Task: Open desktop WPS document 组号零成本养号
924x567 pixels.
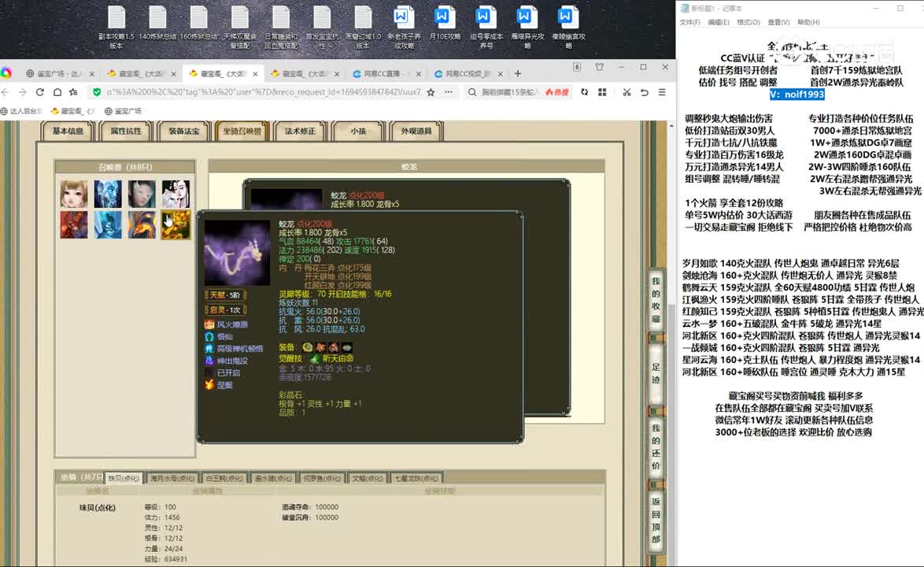Action: tap(486, 28)
